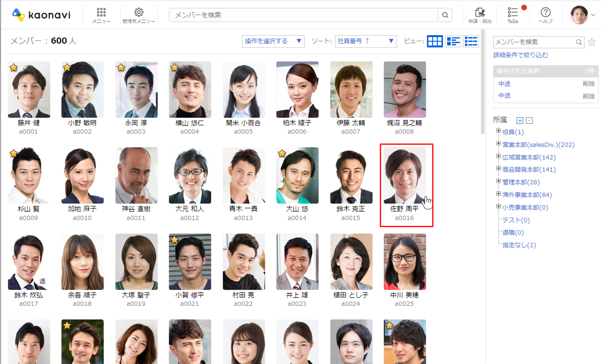Click the member list vertical scrollbar
602x364 pixels.
tap(483, 82)
